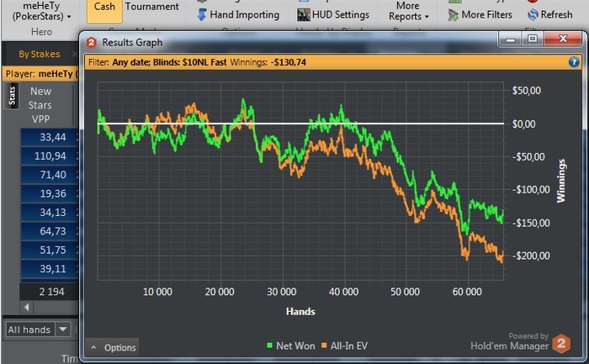Open More Filters
The height and width of the screenshot is (364, 589).
click(480, 14)
